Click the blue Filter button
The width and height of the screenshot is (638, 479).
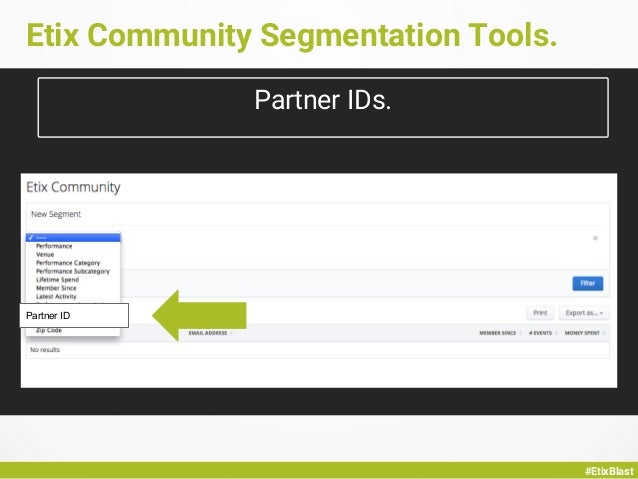[x=588, y=283]
